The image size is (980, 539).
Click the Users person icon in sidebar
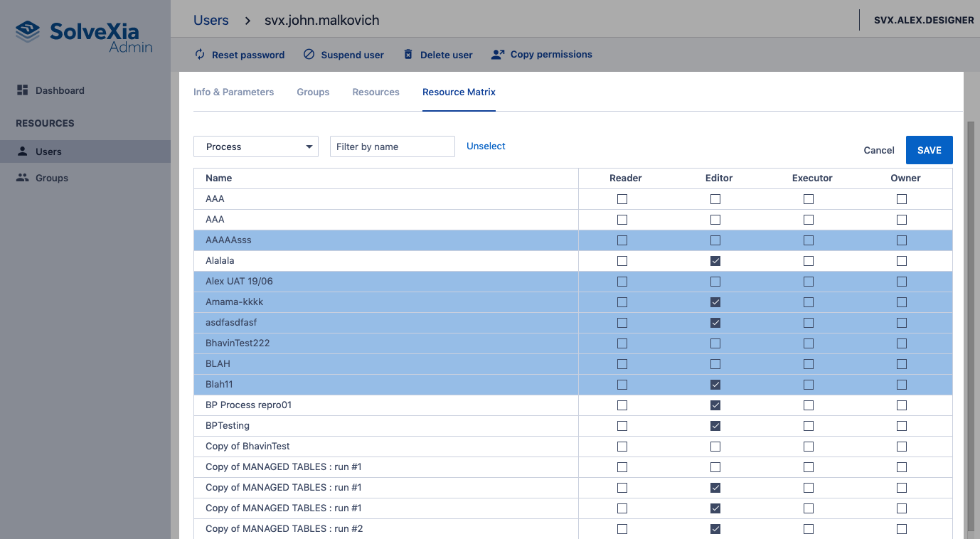[x=22, y=151]
